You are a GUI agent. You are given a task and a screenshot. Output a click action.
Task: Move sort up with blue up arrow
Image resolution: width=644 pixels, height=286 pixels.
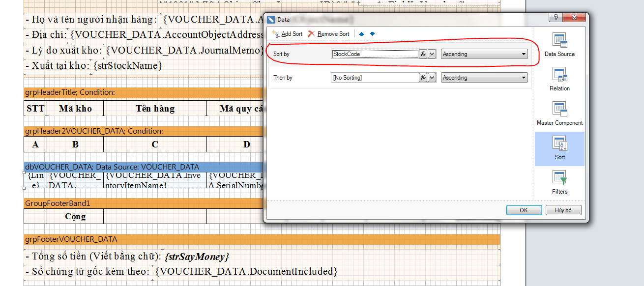point(362,34)
